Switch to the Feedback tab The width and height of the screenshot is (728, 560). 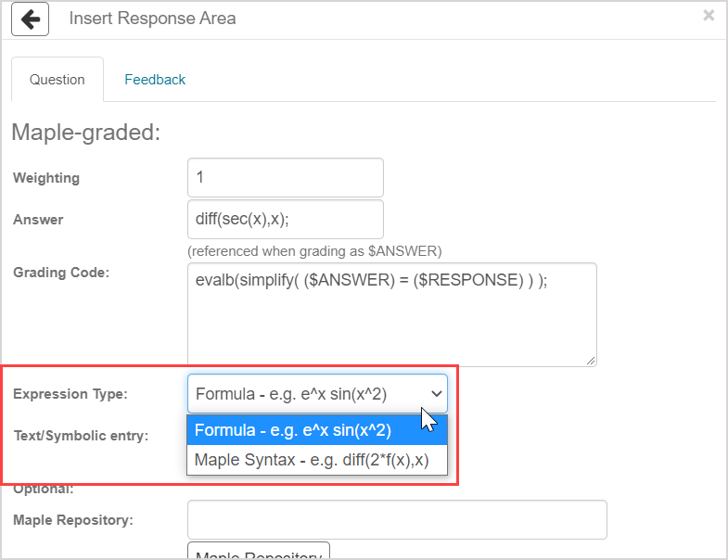tap(155, 80)
